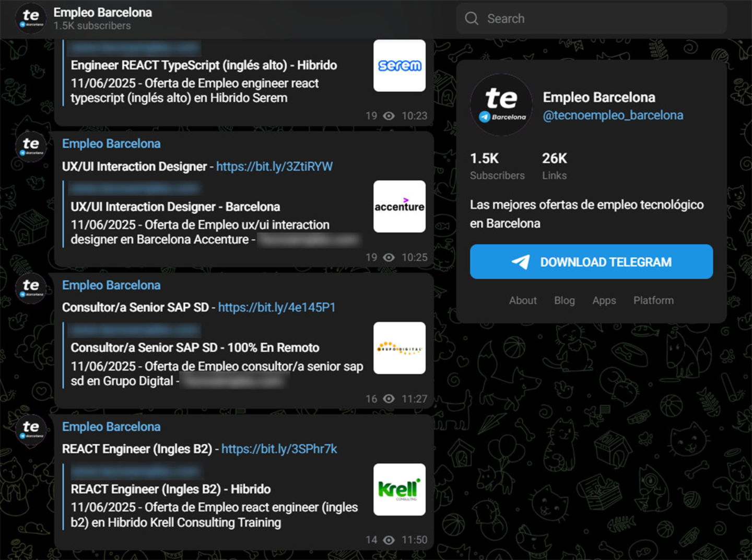
Task: Open the Krell Consulting logo thumbnail
Action: tap(399, 489)
